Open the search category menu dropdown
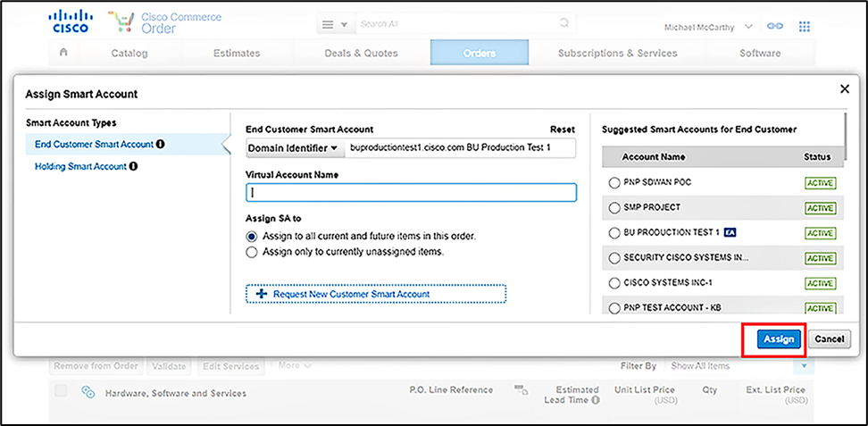 [336, 25]
